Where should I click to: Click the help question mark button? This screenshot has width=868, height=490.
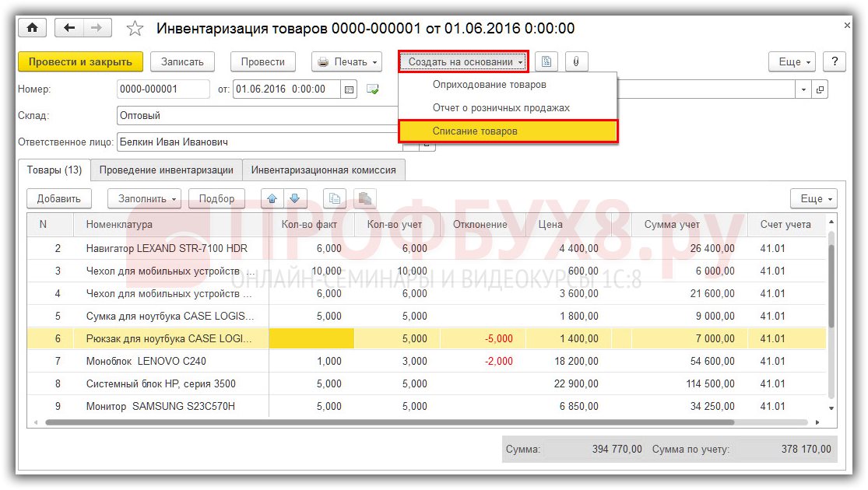834,61
